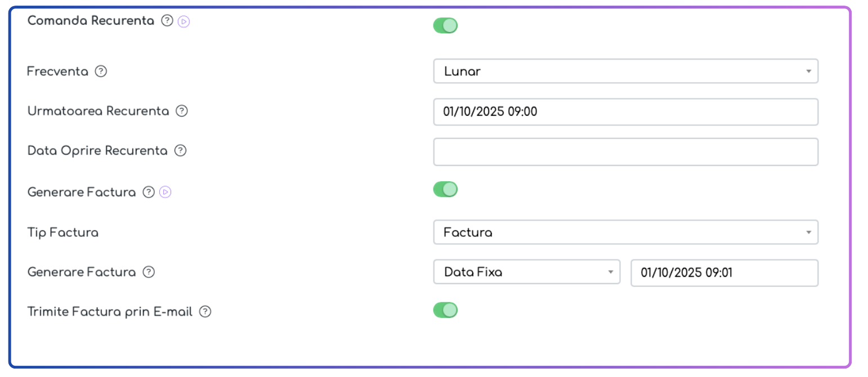Open the Frecventa dropdown showing Lunar
Viewport: 868px width, 377px height.
(625, 71)
